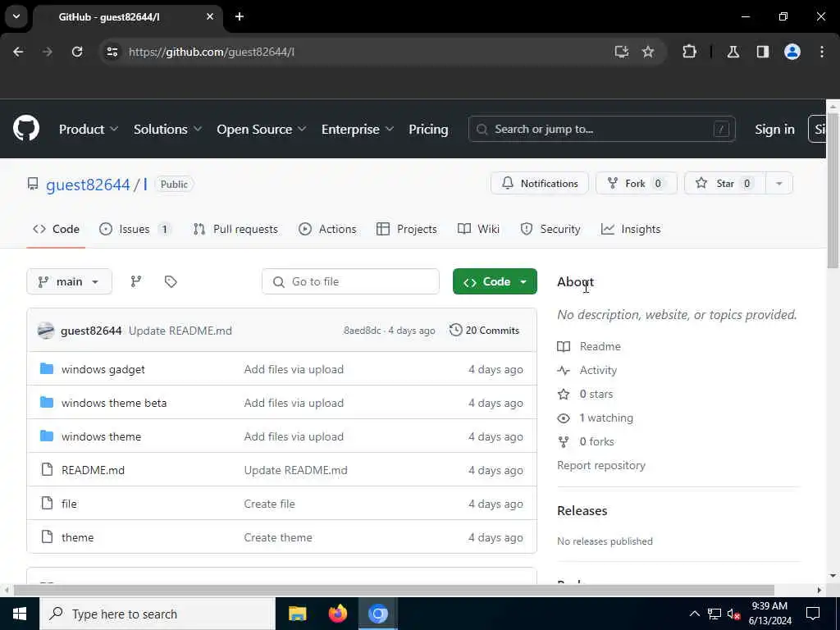Click the Notifications button

pos(540,183)
